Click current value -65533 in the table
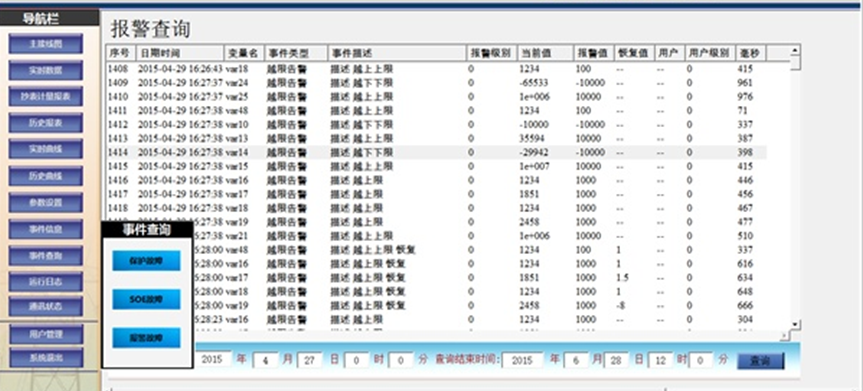The width and height of the screenshot is (863, 391). coord(533,83)
